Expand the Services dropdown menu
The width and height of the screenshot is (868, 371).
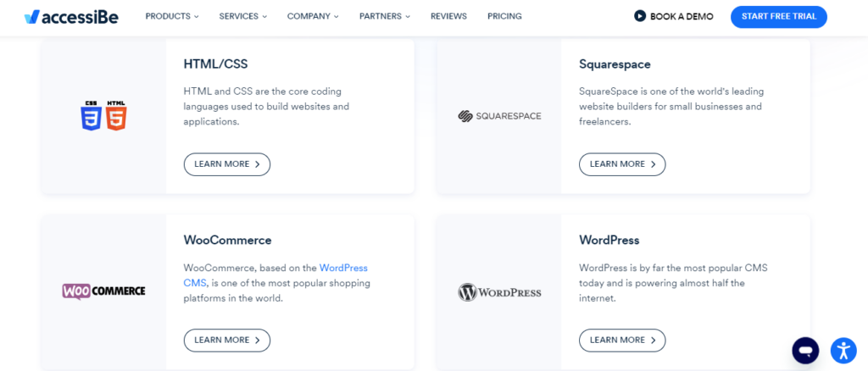[x=243, y=17]
